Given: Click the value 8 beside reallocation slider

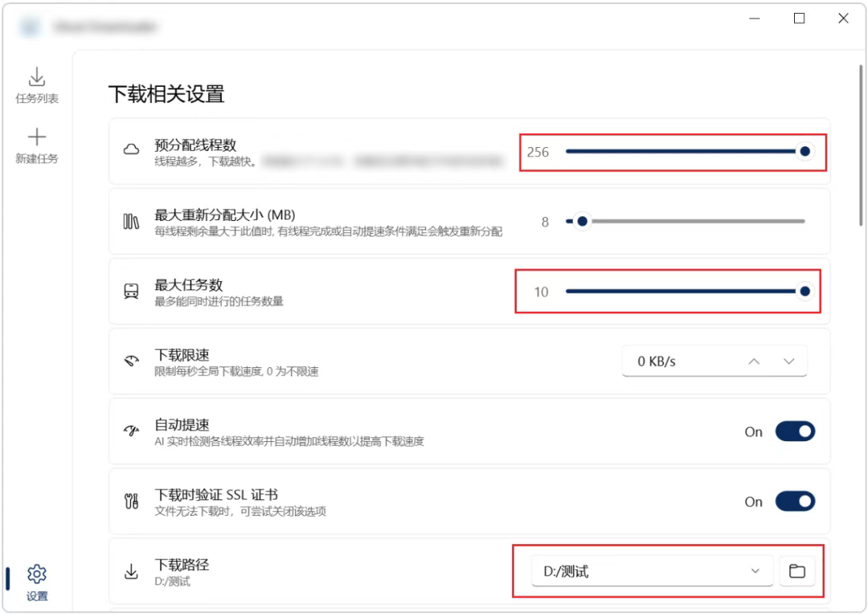Looking at the screenshot, I should [x=545, y=222].
